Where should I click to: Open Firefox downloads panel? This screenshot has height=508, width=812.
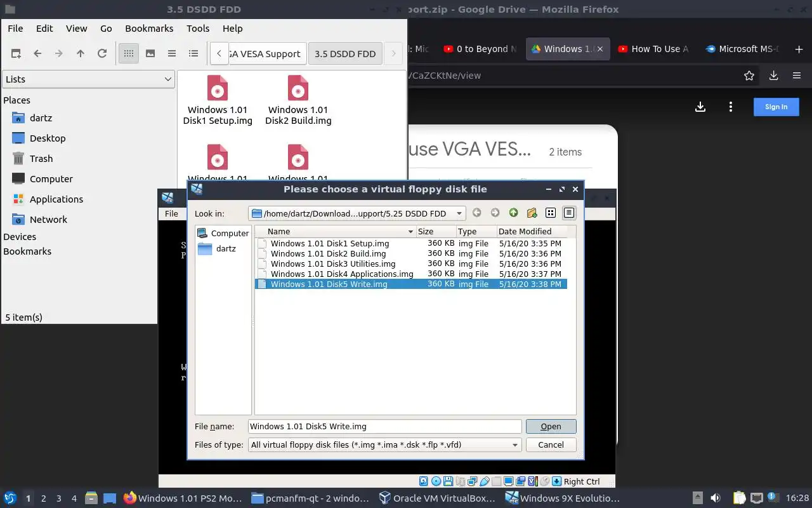[x=773, y=76]
